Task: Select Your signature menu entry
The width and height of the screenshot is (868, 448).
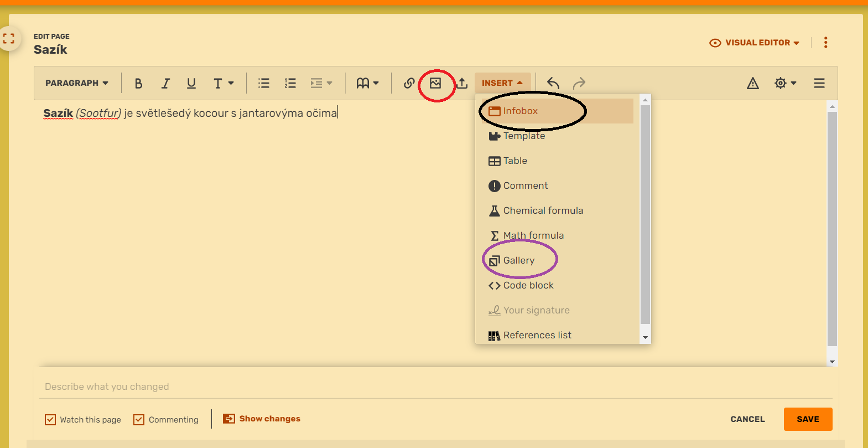Action: pos(557,310)
